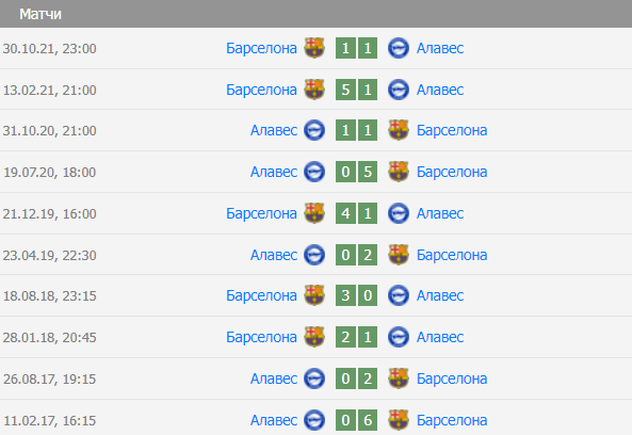Open Барселона link in 30.10.21 match
632x435 pixels.
point(262,48)
